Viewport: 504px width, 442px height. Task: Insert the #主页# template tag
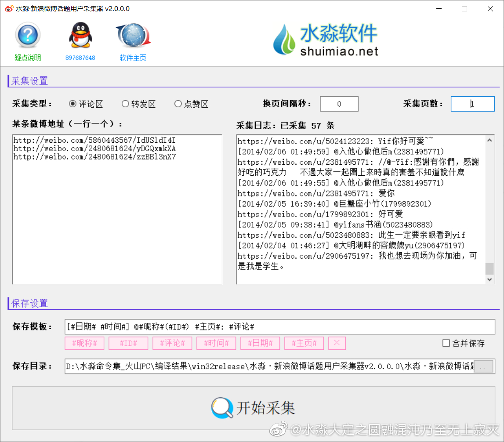click(304, 343)
